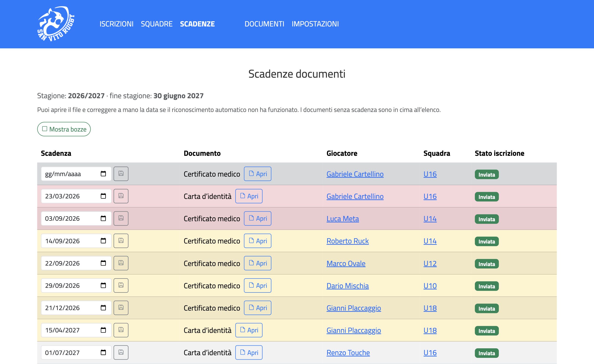
Task: Open calendar picker for 15/04/2027 date
Action: (x=103, y=330)
